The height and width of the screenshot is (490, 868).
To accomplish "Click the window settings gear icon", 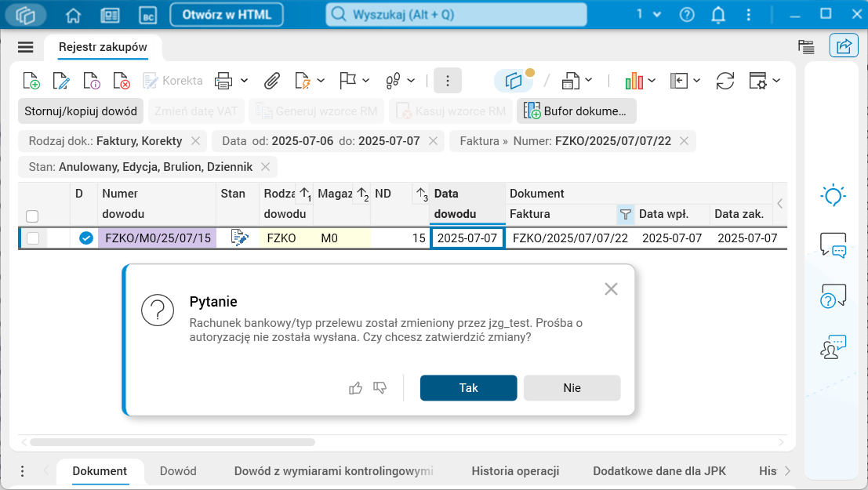I will pos(757,81).
